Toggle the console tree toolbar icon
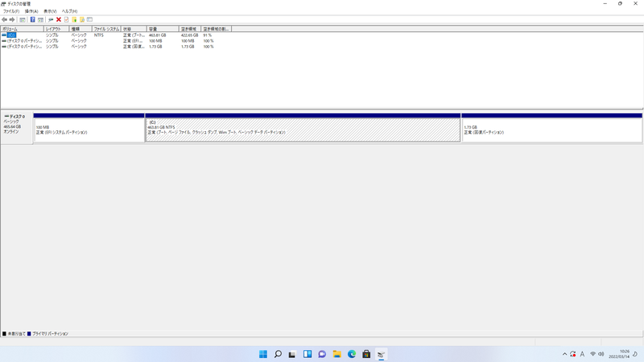 coord(23,19)
